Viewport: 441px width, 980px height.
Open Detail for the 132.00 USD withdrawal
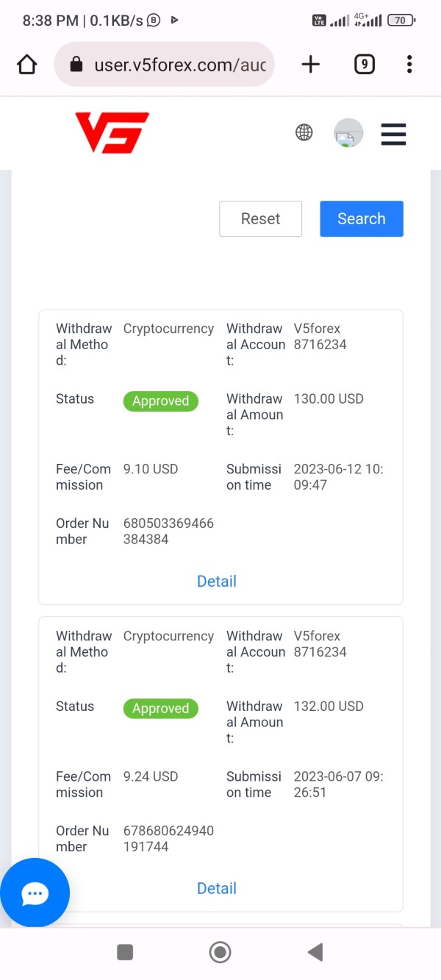pos(217,889)
